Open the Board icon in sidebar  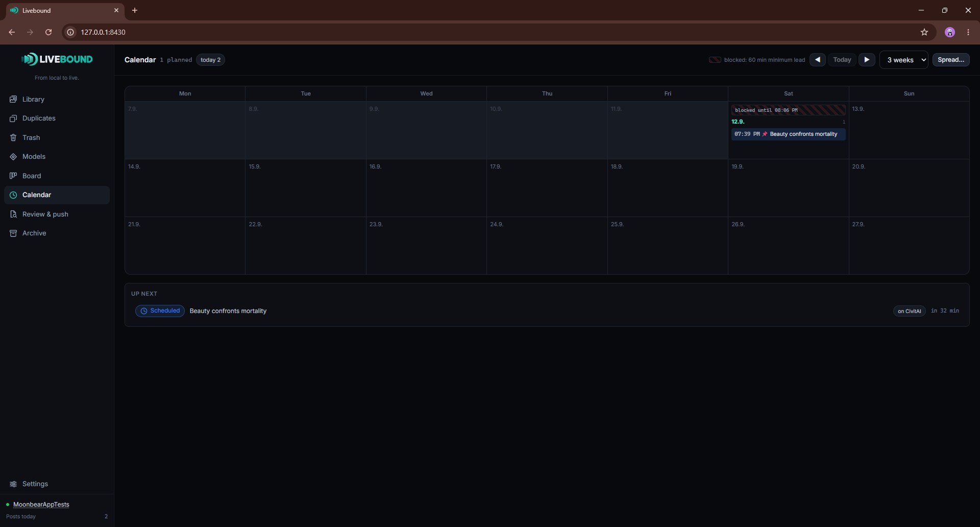point(13,176)
